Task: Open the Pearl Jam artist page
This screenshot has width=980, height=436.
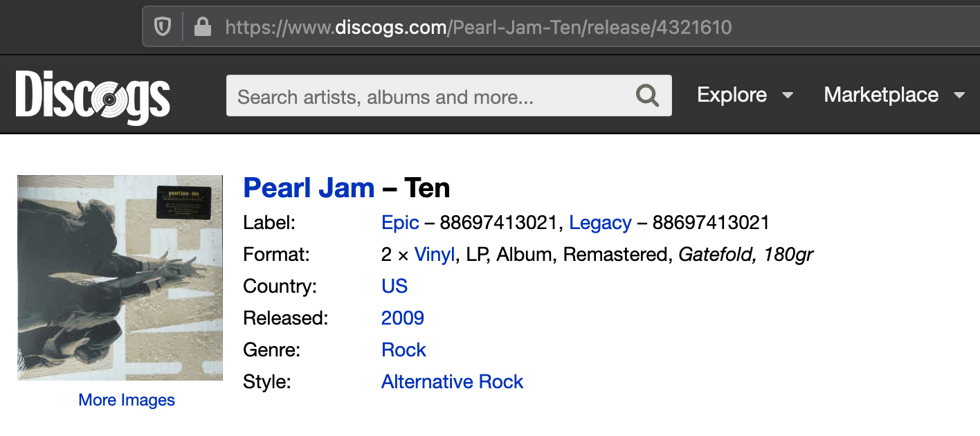Action: (309, 187)
